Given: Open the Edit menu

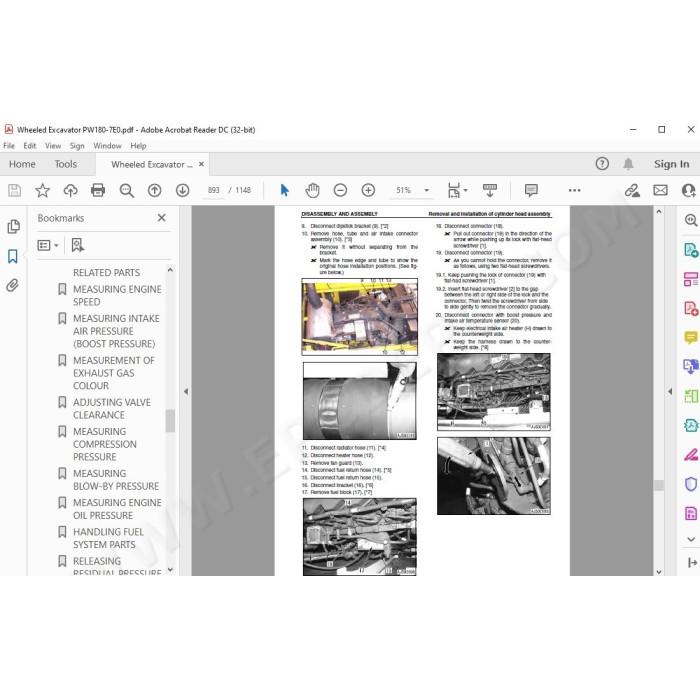Looking at the screenshot, I should (x=29, y=146).
